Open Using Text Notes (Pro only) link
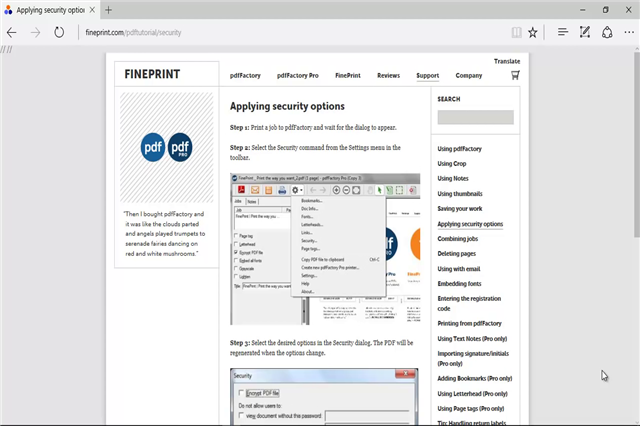 472,339
